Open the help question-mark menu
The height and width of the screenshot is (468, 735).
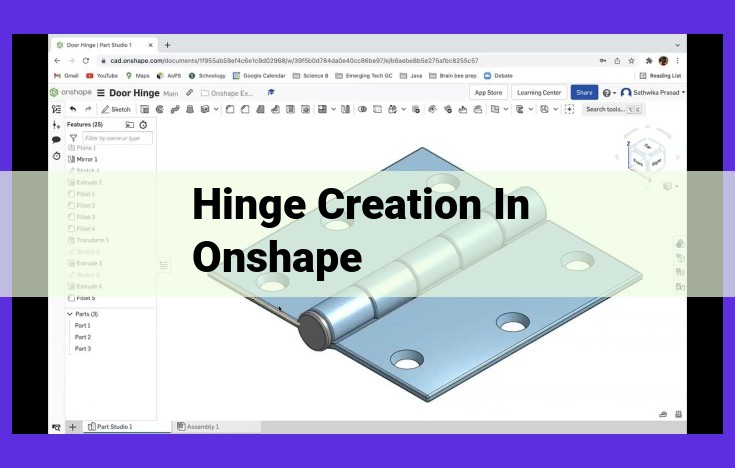[x=609, y=93]
